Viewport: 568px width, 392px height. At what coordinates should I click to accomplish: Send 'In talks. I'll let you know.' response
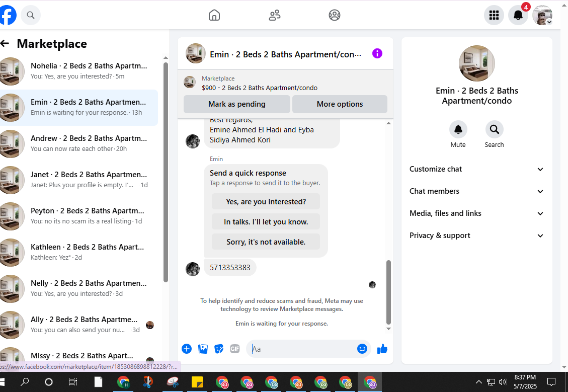pos(266,222)
